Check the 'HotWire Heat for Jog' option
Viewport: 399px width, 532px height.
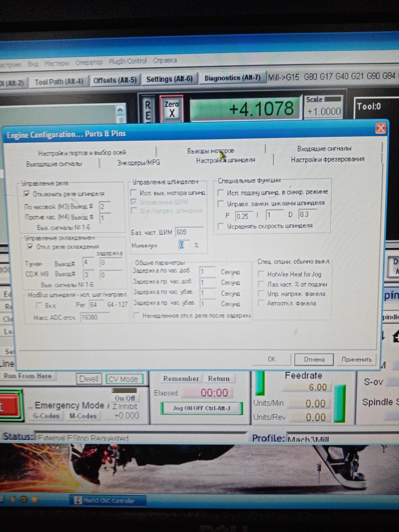click(261, 274)
